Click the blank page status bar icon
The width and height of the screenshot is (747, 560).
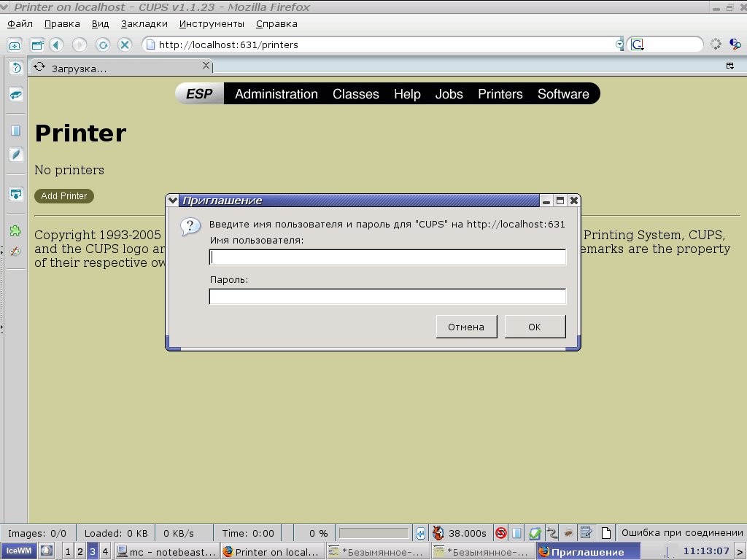coord(606,533)
